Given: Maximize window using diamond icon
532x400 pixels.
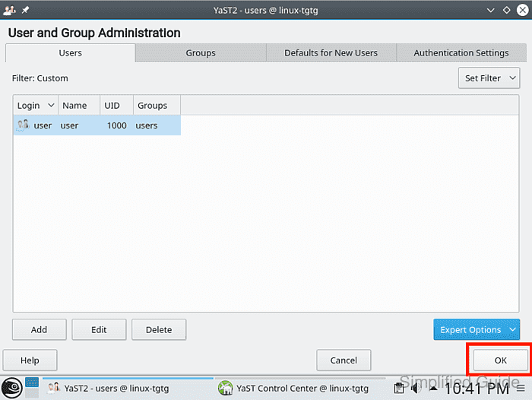Looking at the screenshot, I should [507, 10].
